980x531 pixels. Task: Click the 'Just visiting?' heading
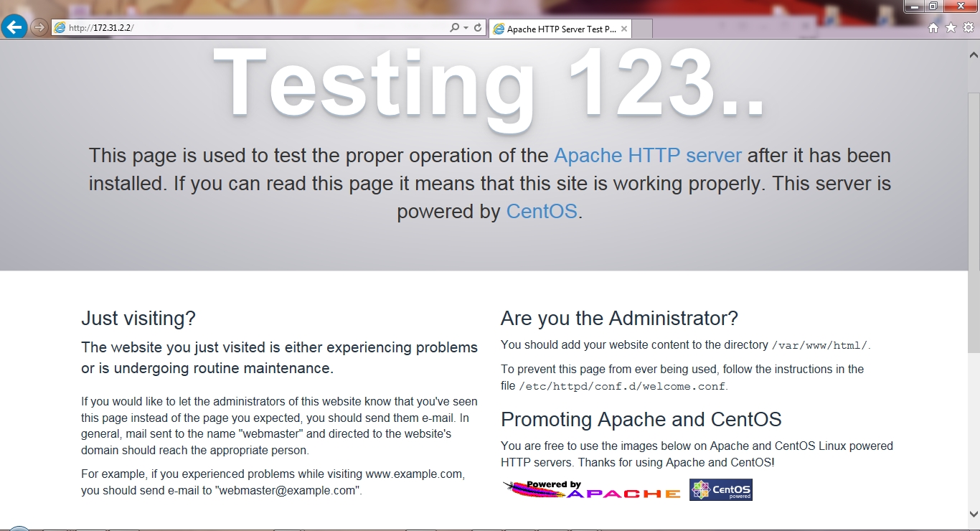pos(138,319)
